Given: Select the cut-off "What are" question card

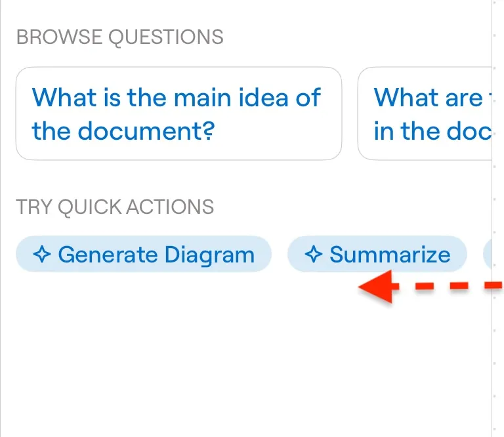Looking at the screenshot, I should (x=425, y=114).
